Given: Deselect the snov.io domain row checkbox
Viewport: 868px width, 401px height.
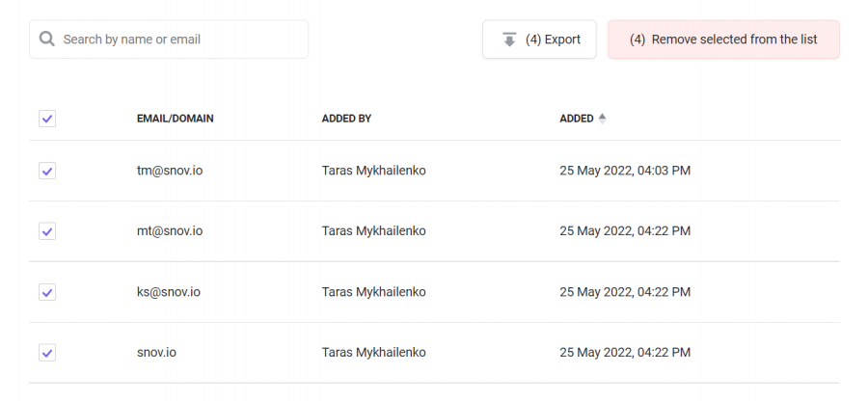Looking at the screenshot, I should [47, 353].
